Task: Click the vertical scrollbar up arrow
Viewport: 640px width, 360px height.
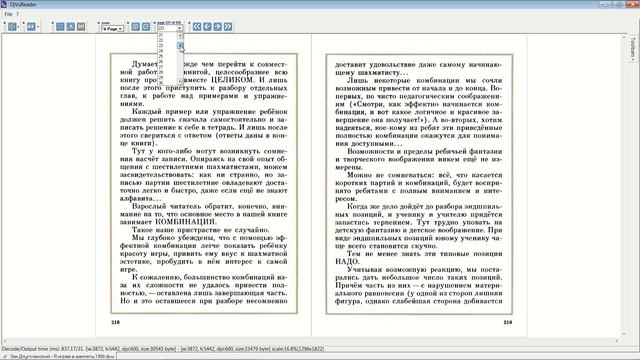Action: click(x=624, y=37)
